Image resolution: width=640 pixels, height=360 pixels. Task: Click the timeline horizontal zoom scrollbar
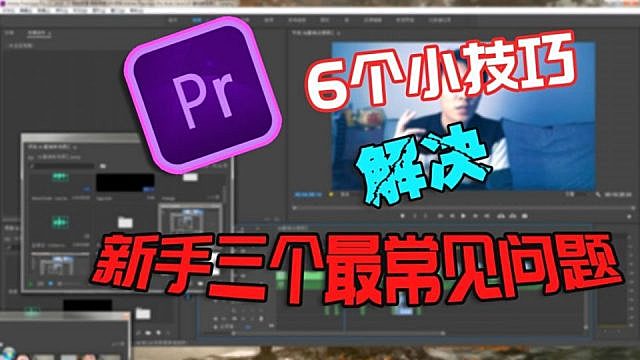coord(338,333)
